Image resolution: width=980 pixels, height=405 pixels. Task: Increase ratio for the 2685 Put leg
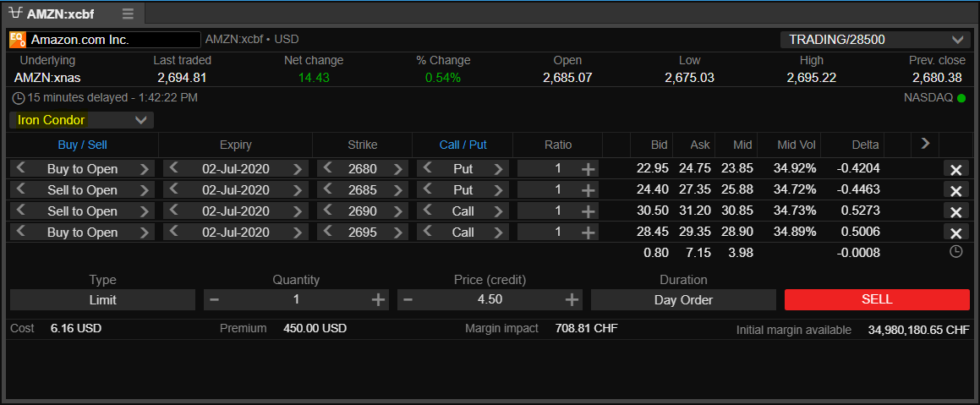[588, 190]
